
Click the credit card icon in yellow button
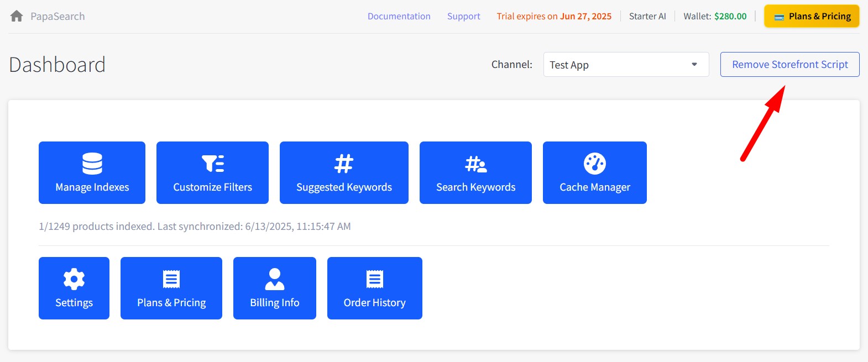779,17
